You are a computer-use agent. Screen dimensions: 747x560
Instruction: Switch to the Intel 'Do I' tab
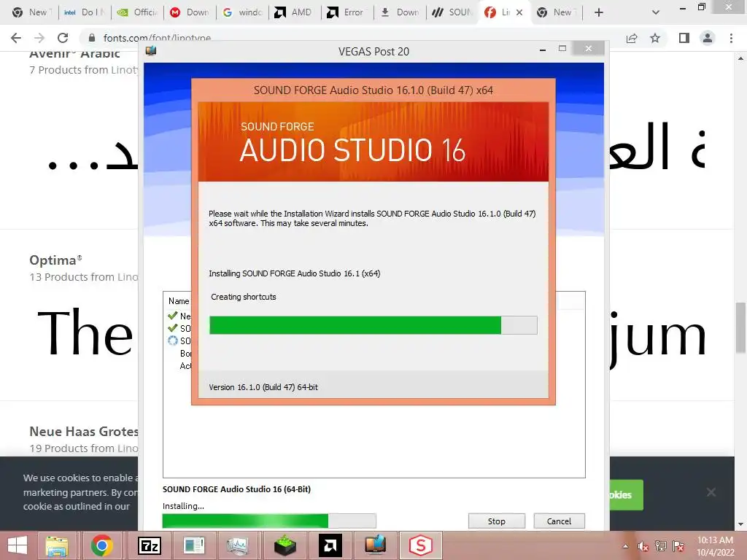pyautogui.click(x=85, y=12)
